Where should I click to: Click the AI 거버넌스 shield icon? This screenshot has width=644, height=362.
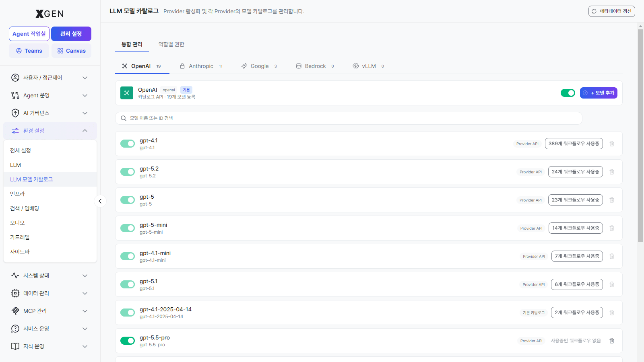[15, 113]
